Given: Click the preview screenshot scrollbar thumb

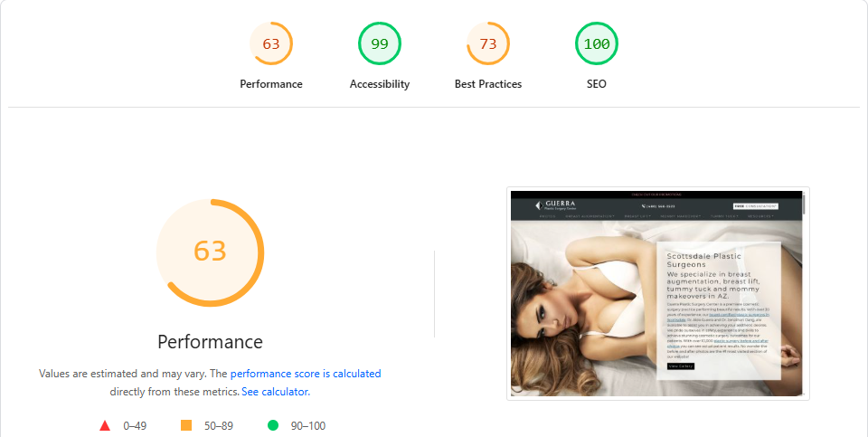Looking at the screenshot, I should [804, 204].
